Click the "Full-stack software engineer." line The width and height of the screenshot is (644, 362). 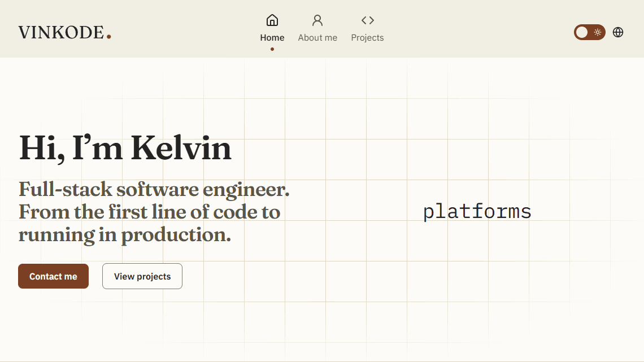pos(154,190)
